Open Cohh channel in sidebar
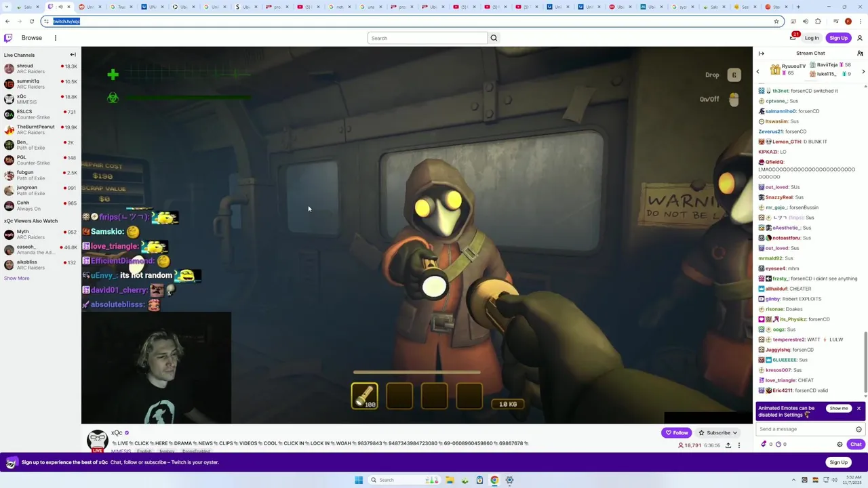The width and height of the screenshot is (868, 488). click(40, 205)
